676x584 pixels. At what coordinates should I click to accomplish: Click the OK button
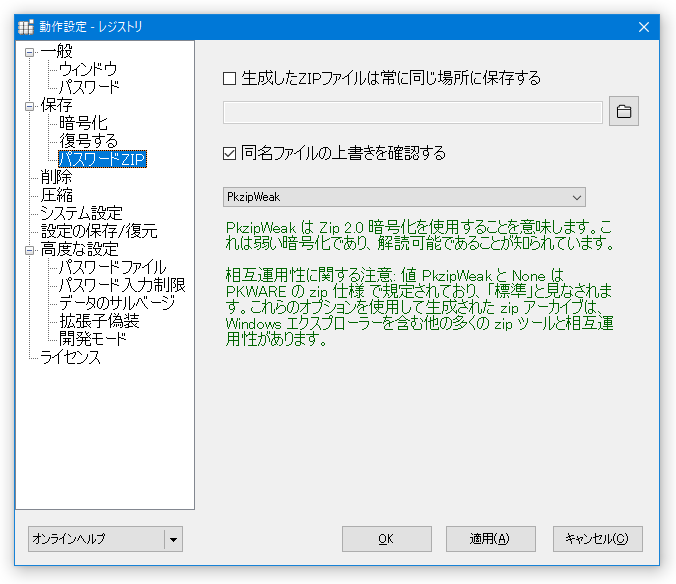[x=387, y=539]
